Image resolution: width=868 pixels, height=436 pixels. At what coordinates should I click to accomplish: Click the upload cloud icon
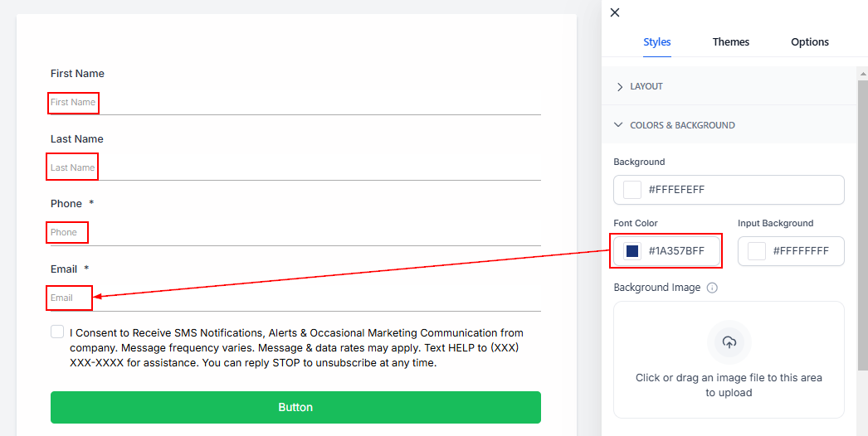(729, 342)
